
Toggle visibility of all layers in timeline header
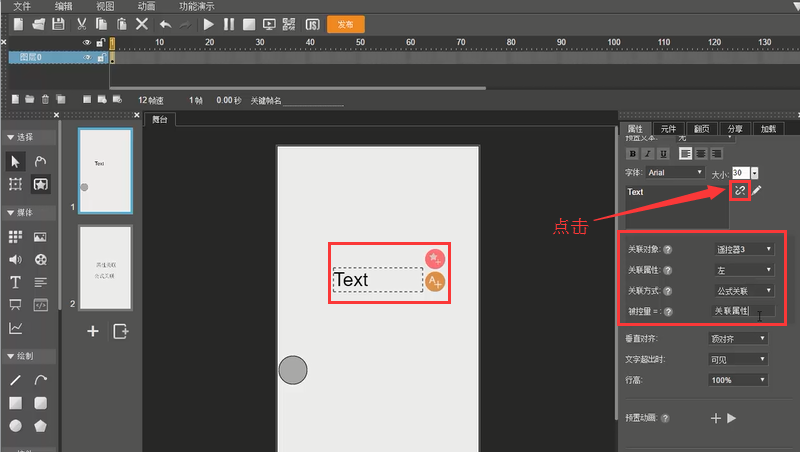87,42
